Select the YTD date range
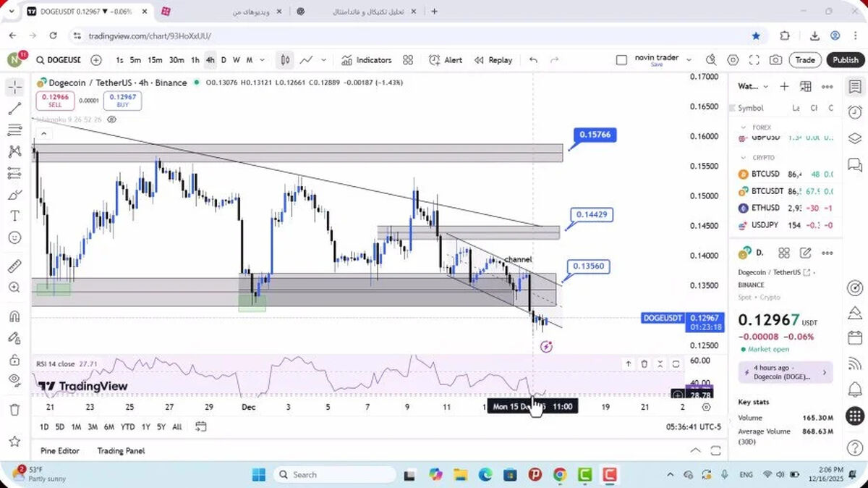This screenshot has height=488, width=868. (x=128, y=427)
